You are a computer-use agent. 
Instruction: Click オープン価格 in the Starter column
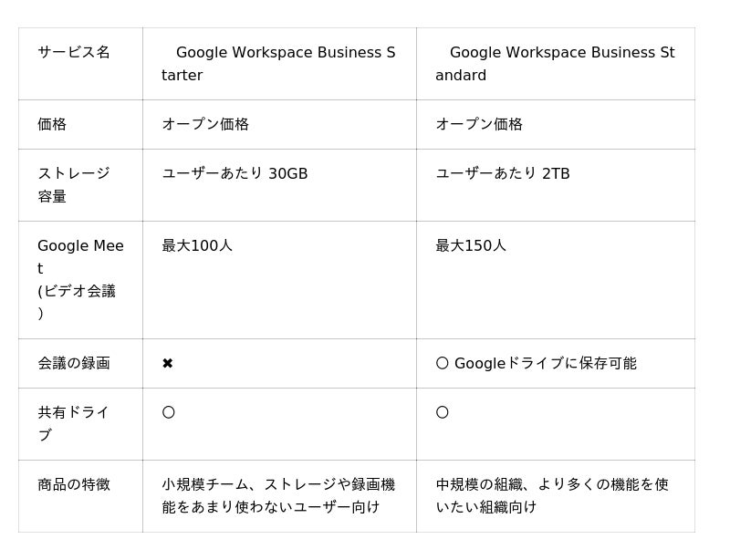click(205, 124)
